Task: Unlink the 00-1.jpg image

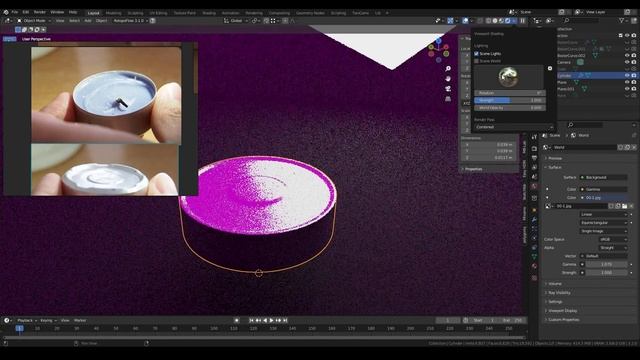Action: pos(631,206)
